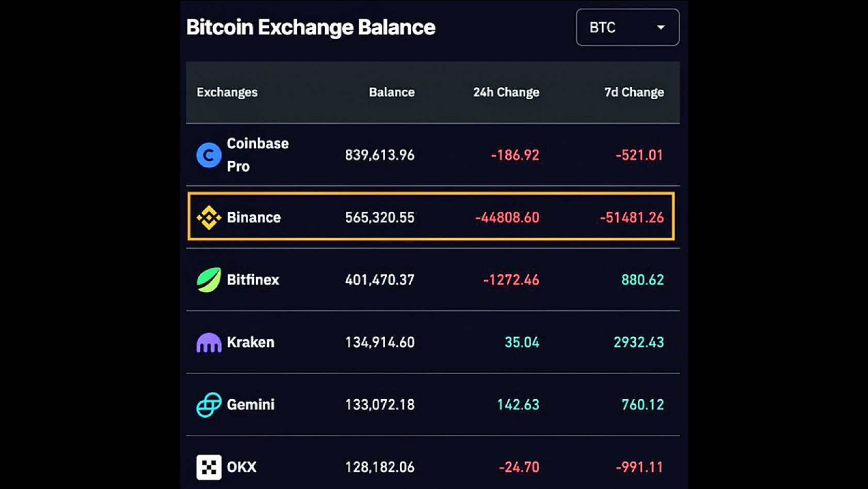Screen dimensions: 868x489
Task: Click the Gemini exchange name text
Action: click(x=250, y=404)
